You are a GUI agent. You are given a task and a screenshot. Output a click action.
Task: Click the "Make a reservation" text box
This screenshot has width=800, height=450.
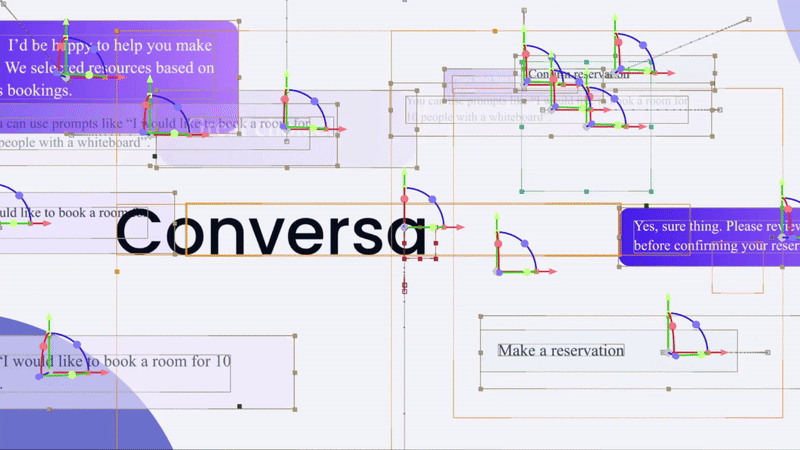click(561, 351)
